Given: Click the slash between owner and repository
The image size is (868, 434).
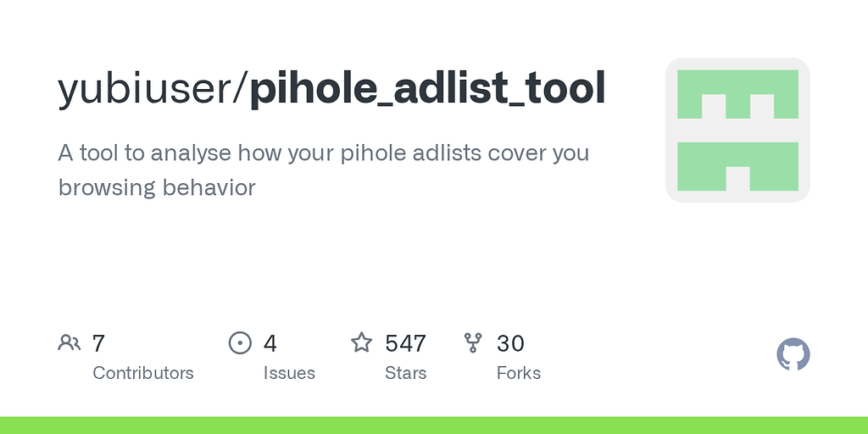Looking at the screenshot, I should [x=244, y=90].
